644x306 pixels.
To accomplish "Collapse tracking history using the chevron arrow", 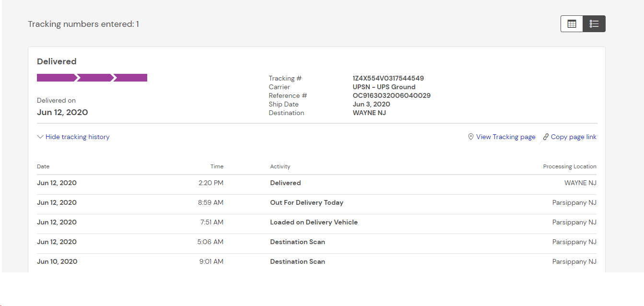I will (x=40, y=137).
